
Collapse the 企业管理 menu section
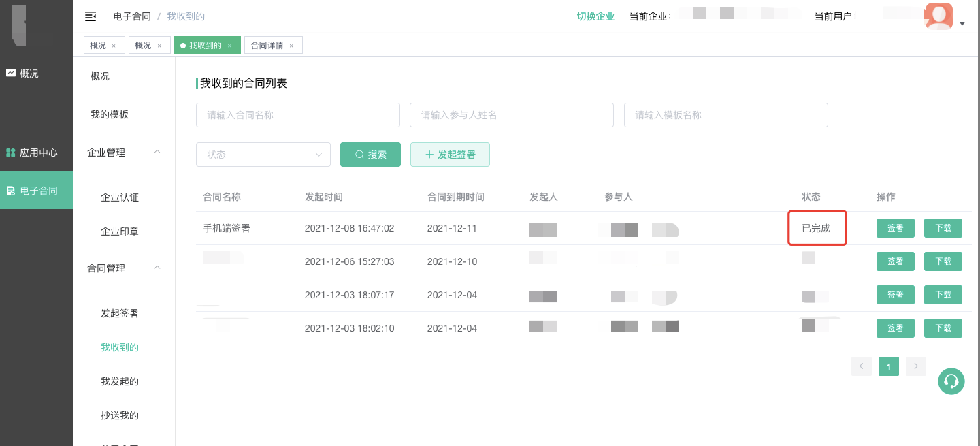pos(157,152)
